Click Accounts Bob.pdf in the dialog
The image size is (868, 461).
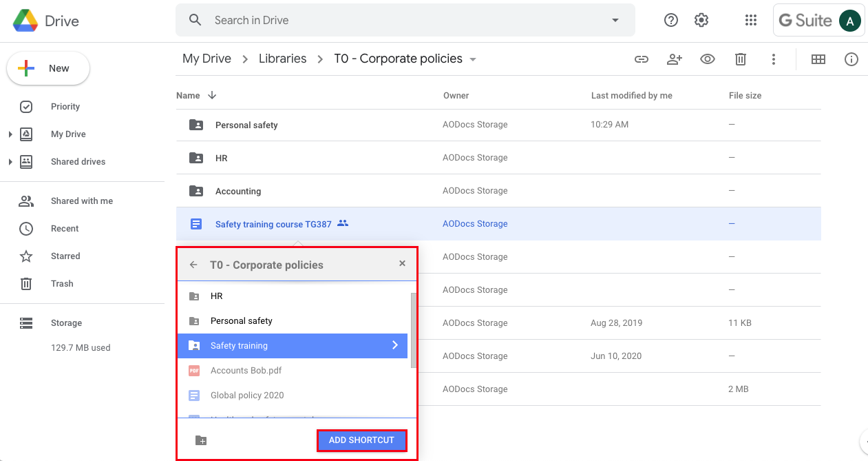[x=293, y=371]
